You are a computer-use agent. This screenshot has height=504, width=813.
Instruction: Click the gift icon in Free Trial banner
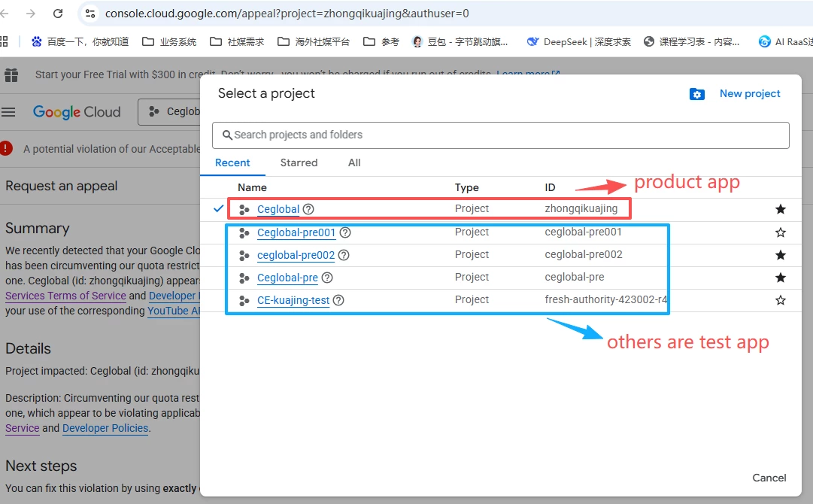pyautogui.click(x=11, y=75)
